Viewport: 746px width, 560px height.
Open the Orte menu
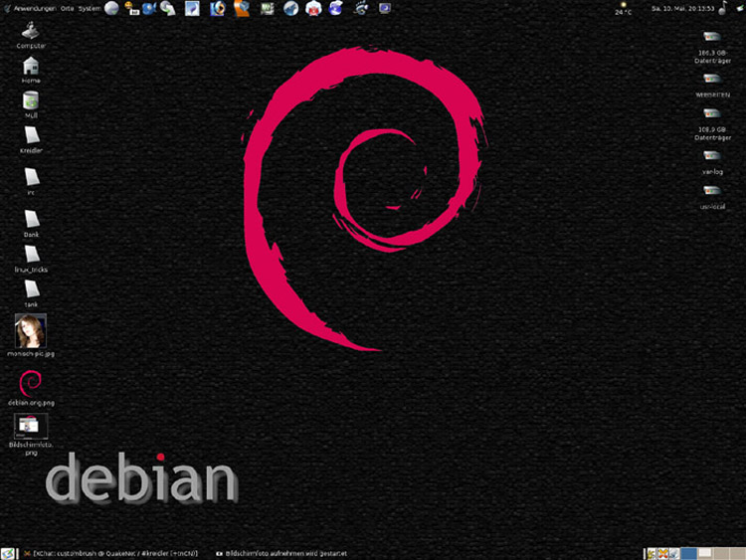pos(67,8)
